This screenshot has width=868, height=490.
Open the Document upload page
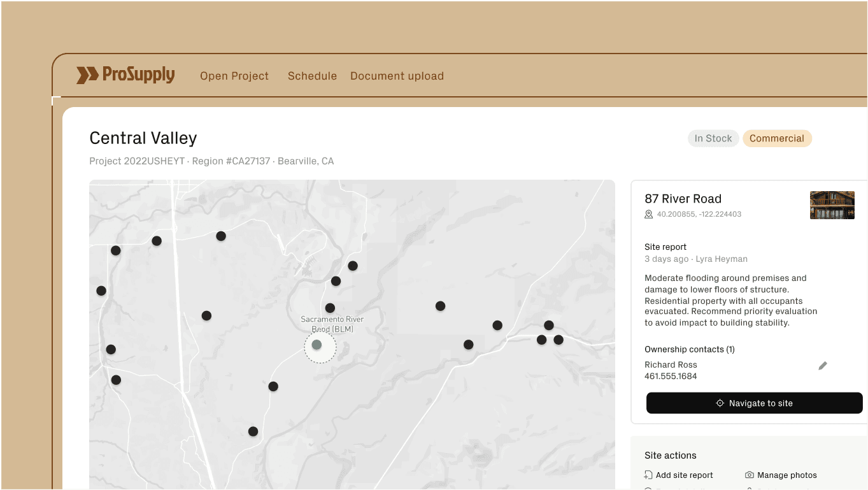point(397,76)
